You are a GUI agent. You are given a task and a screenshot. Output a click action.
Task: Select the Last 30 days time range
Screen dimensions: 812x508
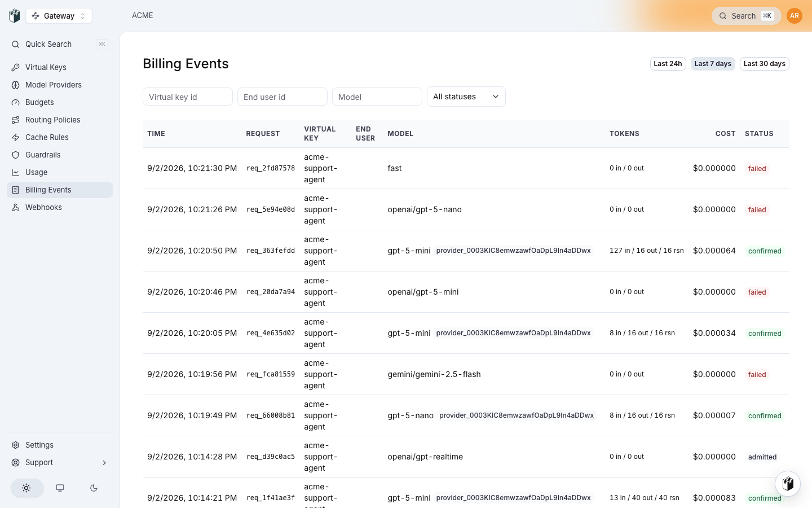coord(765,64)
